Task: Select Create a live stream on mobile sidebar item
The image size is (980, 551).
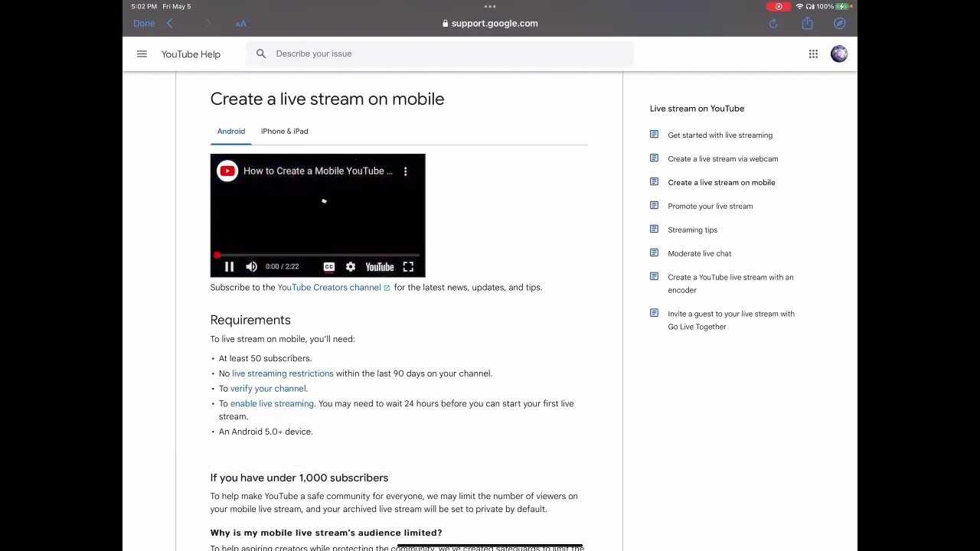Action: [x=721, y=182]
